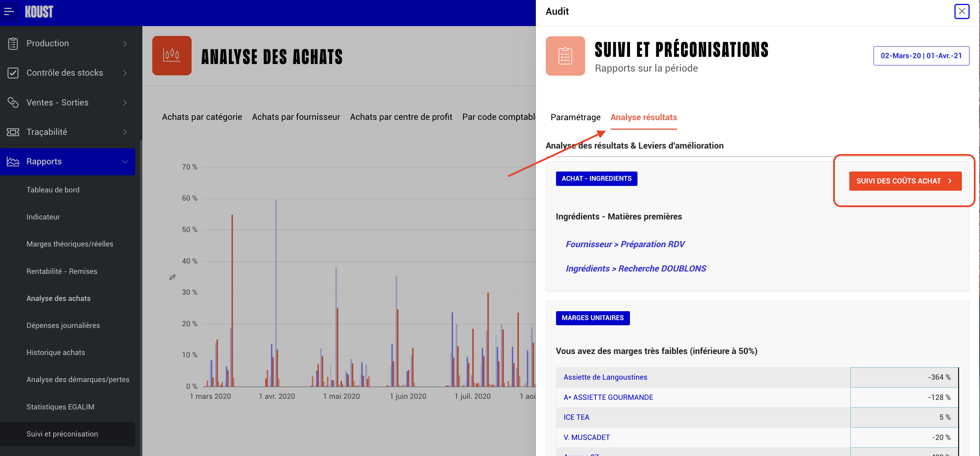Switch to Par code comptable tab

pos(499,117)
